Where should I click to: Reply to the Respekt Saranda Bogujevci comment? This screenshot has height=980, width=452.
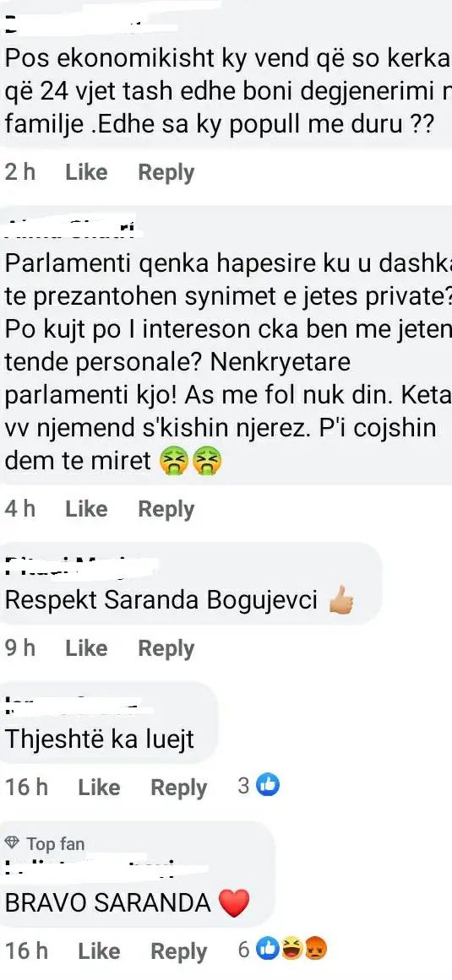166,649
